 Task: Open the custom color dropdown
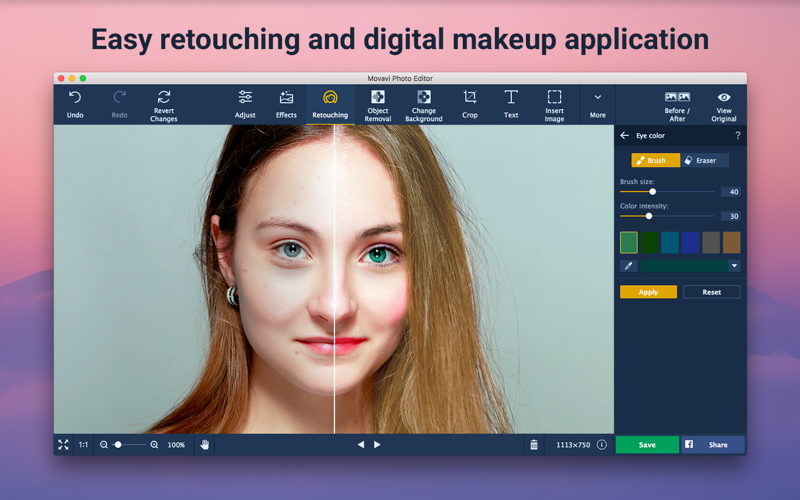pyautogui.click(x=734, y=266)
